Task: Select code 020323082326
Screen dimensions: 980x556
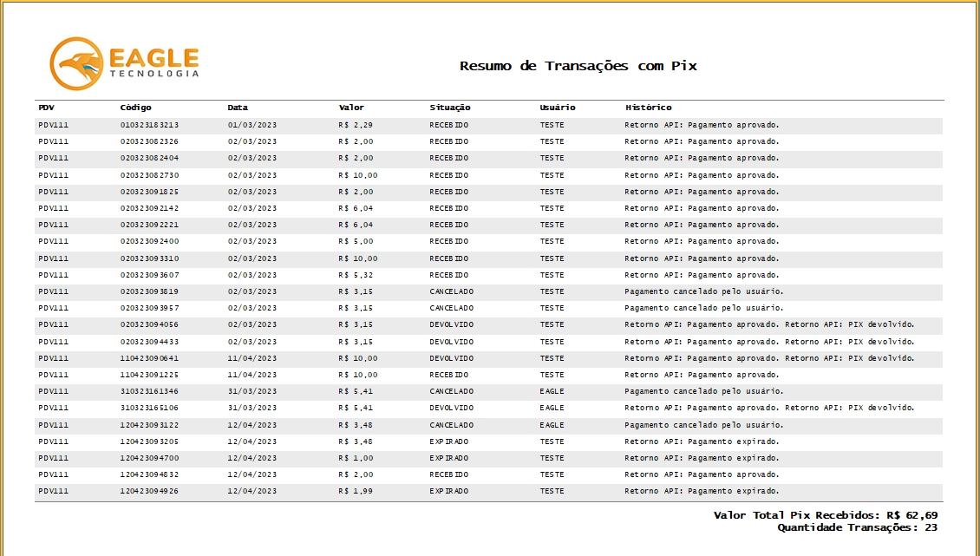Action: (x=149, y=141)
